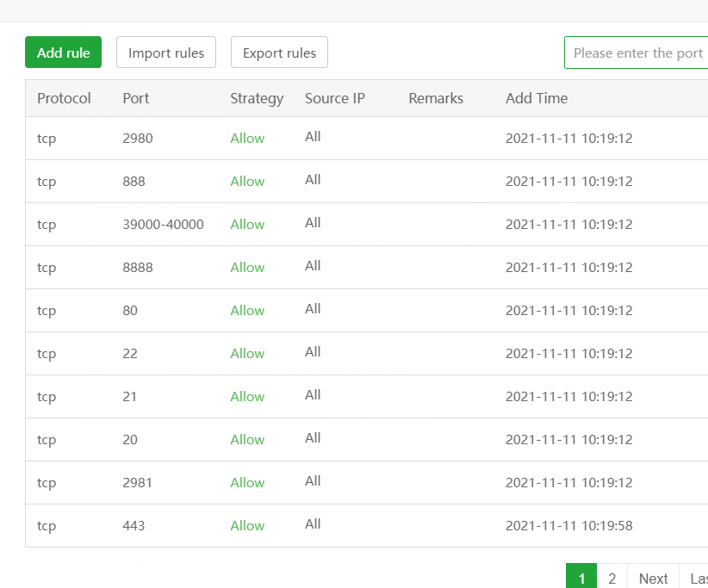This screenshot has height=588, width=708.
Task: Select current page 1 in pagination
Action: pyautogui.click(x=581, y=578)
